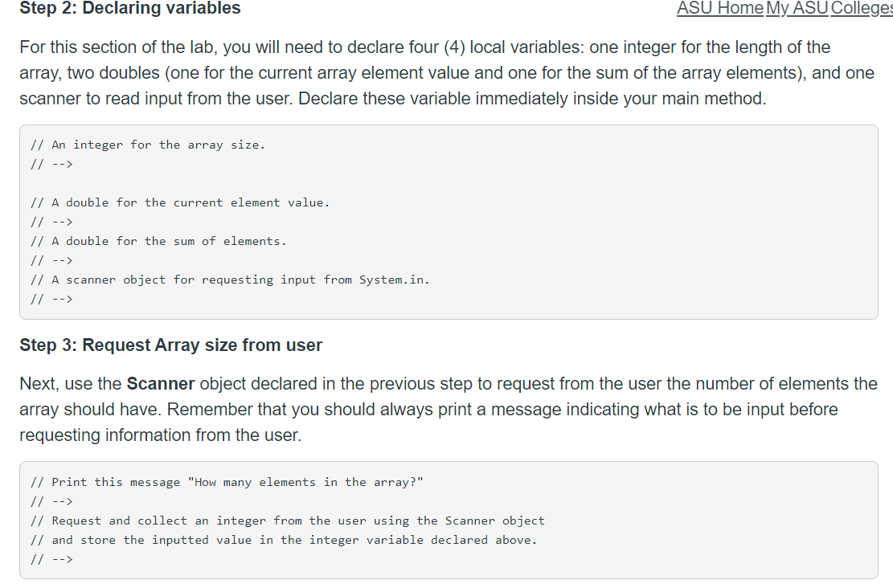Click the last arrow placeholder comment in Step 3
Screen dimensions: 893x588
tap(51, 559)
